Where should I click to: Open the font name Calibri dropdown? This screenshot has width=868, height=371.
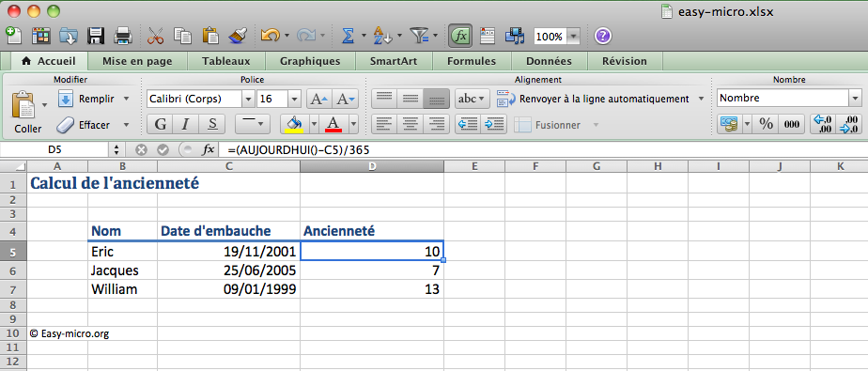click(x=249, y=100)
